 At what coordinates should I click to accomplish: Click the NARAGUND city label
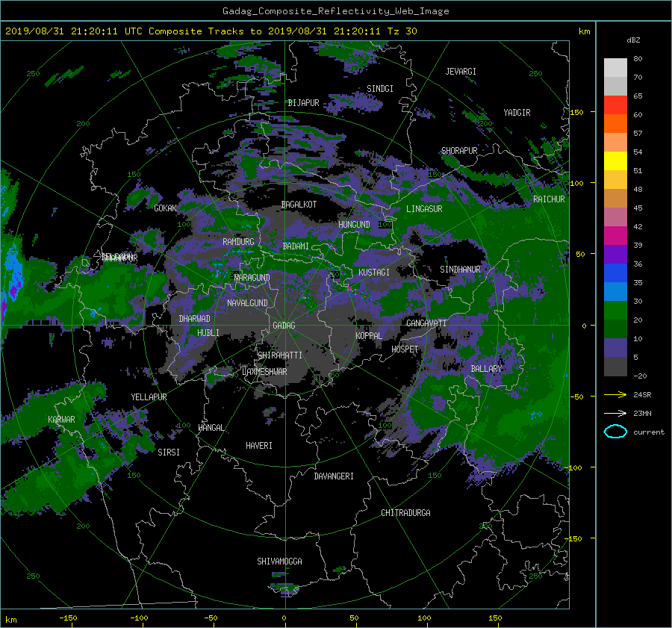coord(252,278)
